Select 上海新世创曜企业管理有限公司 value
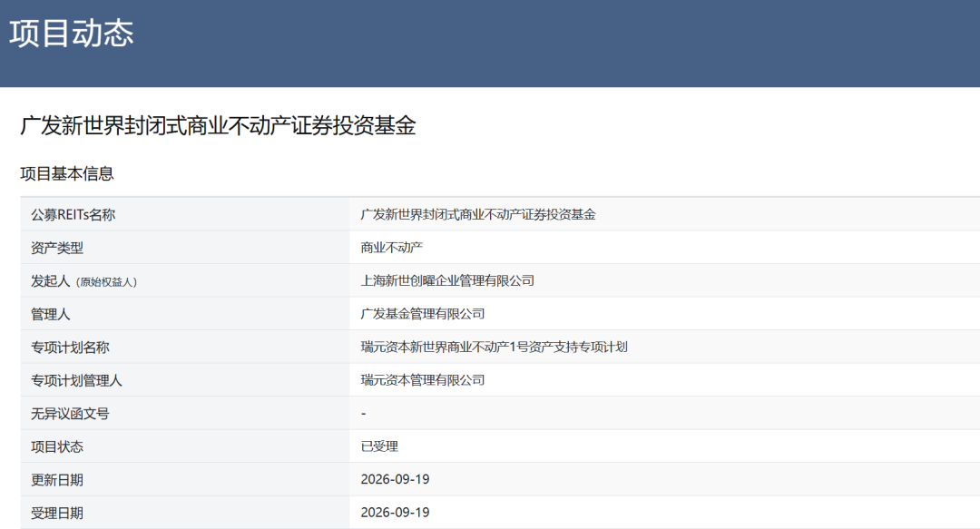The image size is (980, 529). tap(447, 280)
